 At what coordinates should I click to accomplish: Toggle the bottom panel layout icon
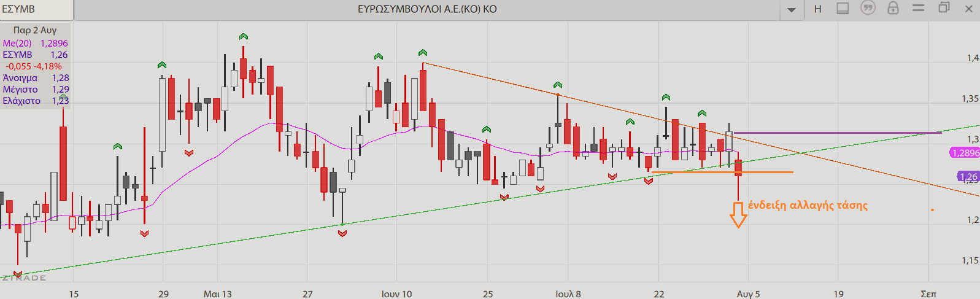843,9
